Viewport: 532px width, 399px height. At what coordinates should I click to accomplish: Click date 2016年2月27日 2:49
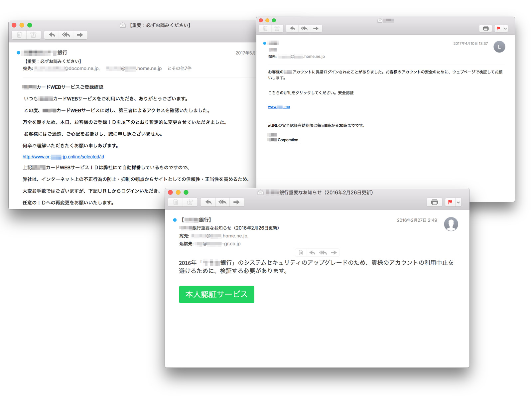[x=417, y=220]
